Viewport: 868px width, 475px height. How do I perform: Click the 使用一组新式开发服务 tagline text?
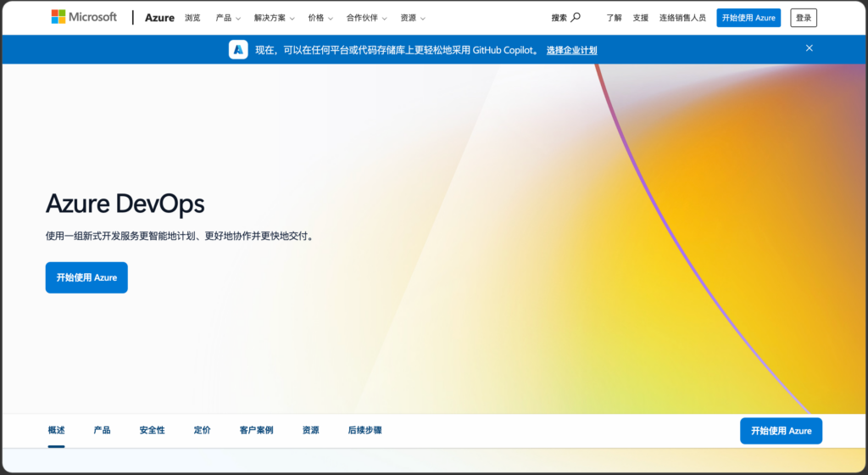pos(181,236)
